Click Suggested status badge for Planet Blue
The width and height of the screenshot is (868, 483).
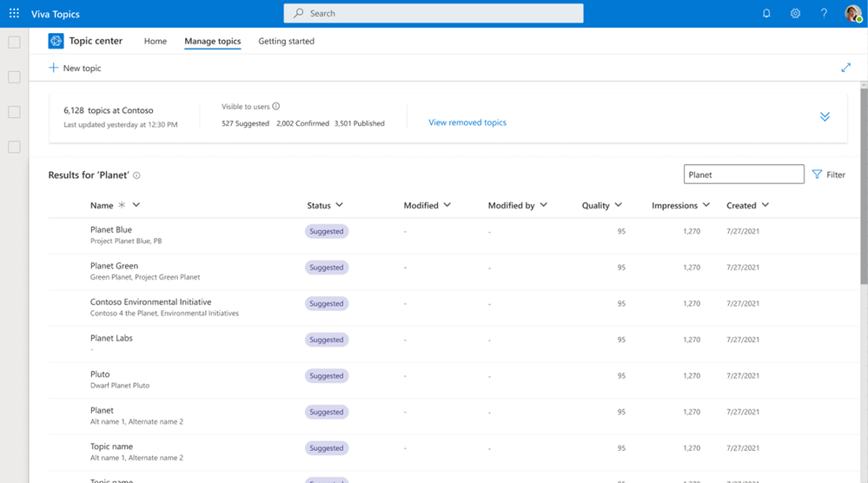327,231
